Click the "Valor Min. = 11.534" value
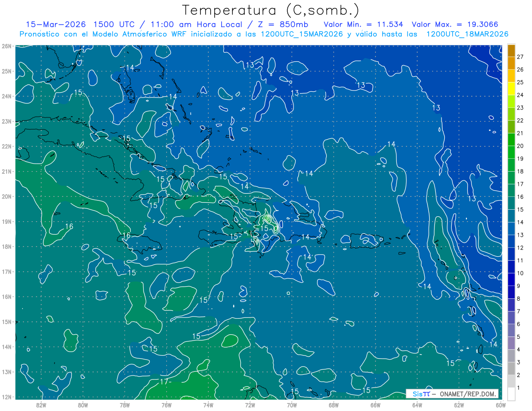532x411 pixels. click(364, 24)
